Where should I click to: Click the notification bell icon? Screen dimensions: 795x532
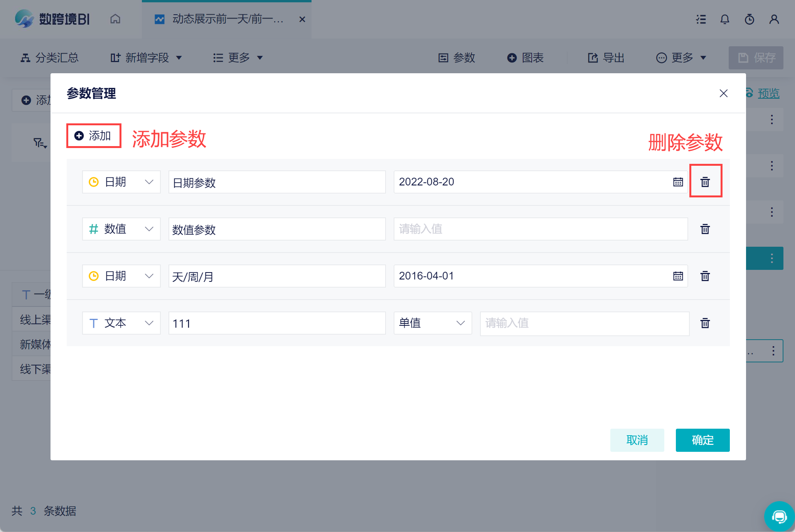724,19
